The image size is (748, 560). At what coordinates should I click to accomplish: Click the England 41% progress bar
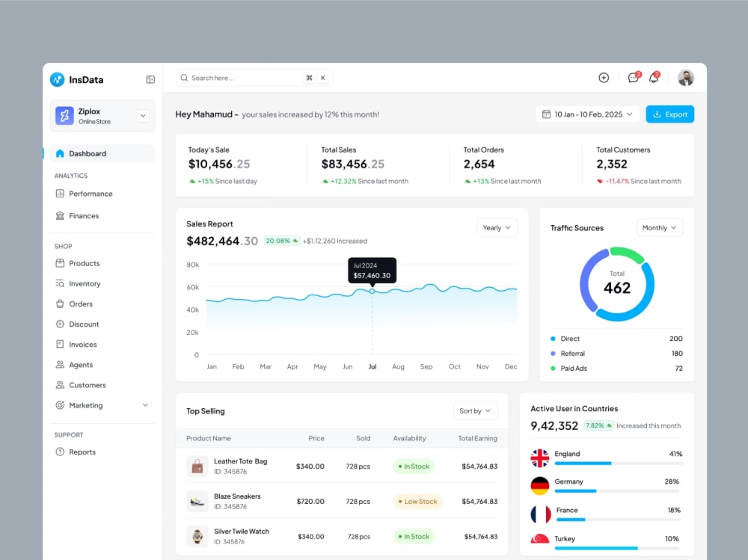[619, 463]
